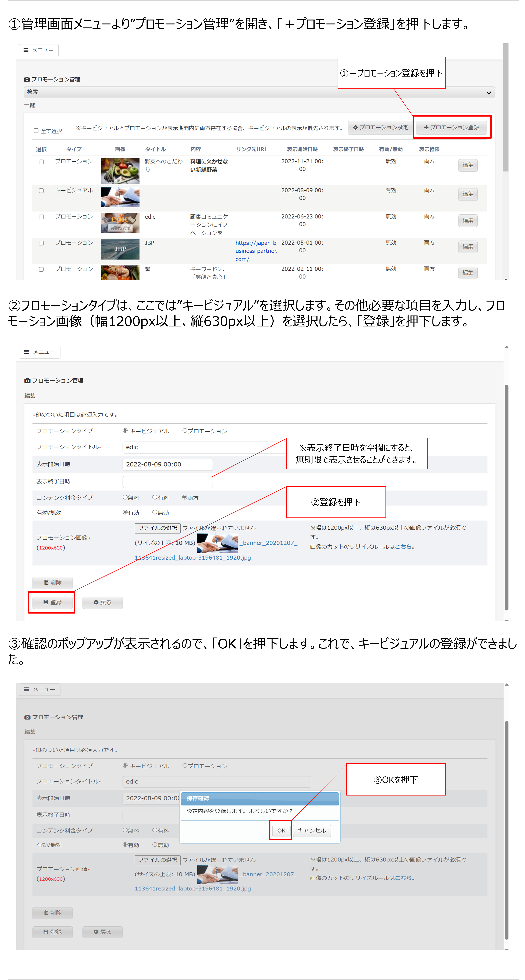Click the 戻る back button in step ② form
Image resolution: width=525 pixels, height=980 pixels.
[x=103, y=603]
